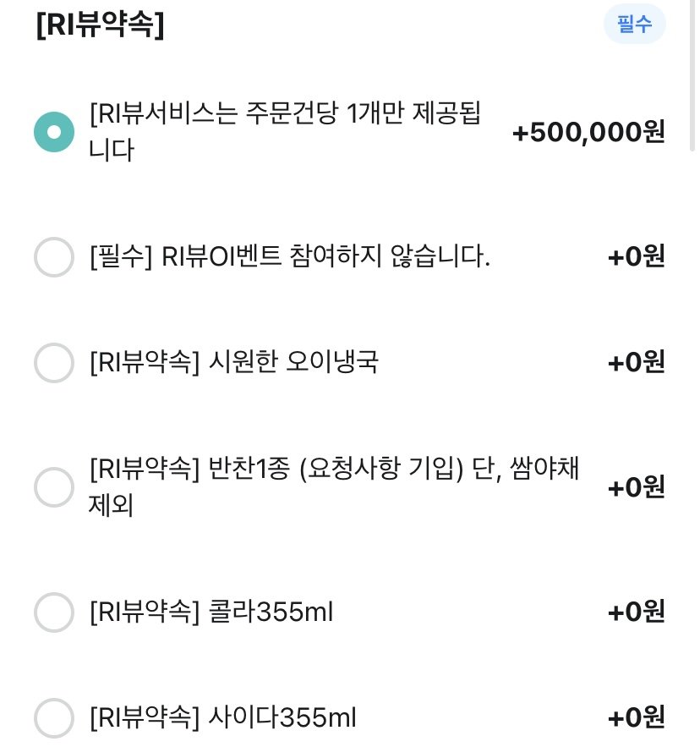Click the [RI뷰약속] section heading
The image size is (700, 747).
click(x=100, y=25)
